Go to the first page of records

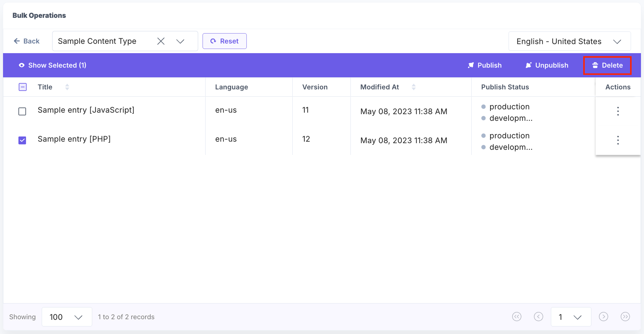tap(517, 317)
